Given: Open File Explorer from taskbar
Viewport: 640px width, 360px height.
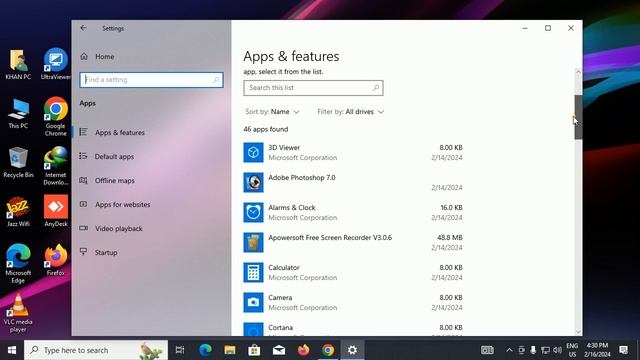Looking at the screenshot, I should coord(230,350).
